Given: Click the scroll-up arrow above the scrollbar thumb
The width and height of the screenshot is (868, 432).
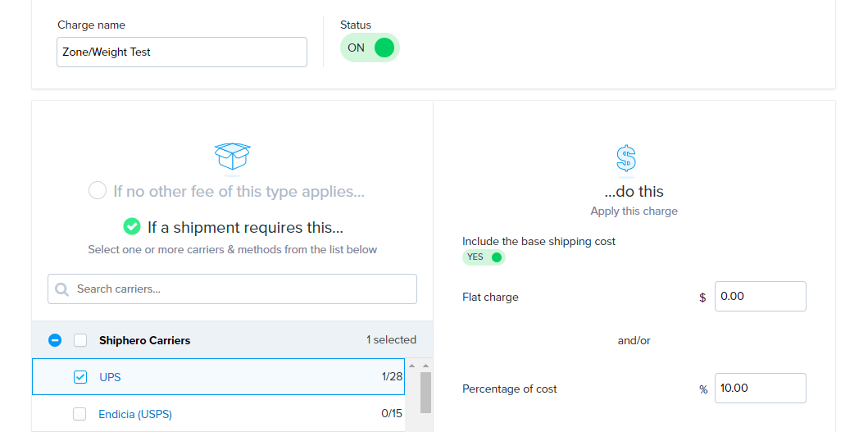Looking at the screenshot, I should click(425, 366).
